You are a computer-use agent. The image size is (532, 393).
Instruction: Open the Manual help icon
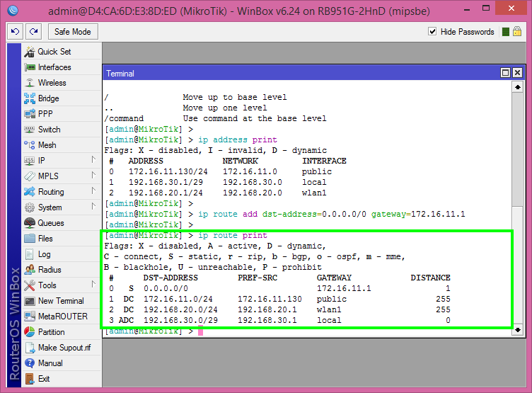[x=30, y=363]
